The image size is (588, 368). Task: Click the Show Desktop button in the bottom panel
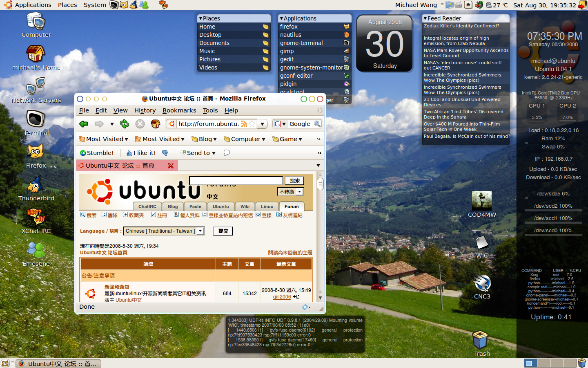[5, 363]
